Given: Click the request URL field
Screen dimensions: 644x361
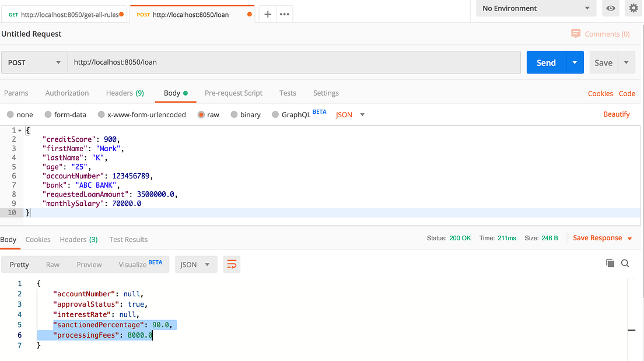Looking at the screenshot, I should tap(233, 62).
